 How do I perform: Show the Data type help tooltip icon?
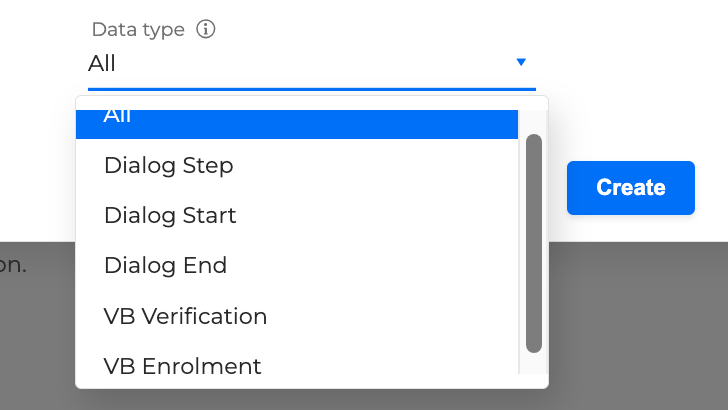pyautogui.click(x=206, y=29)
